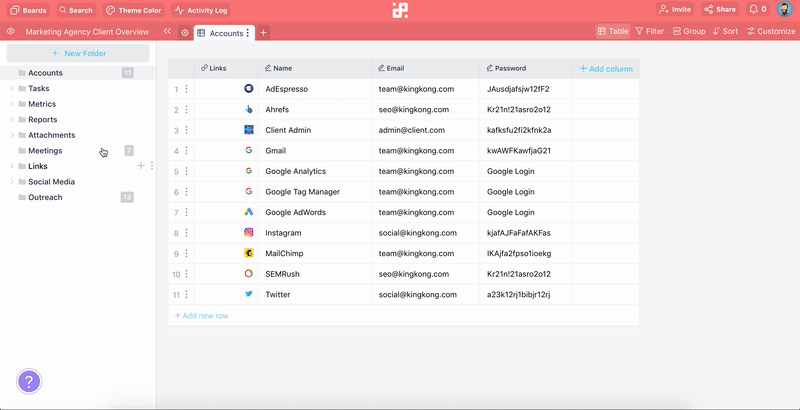Open the Boards menu
The image size is (800, 410).
coord(28,10)
